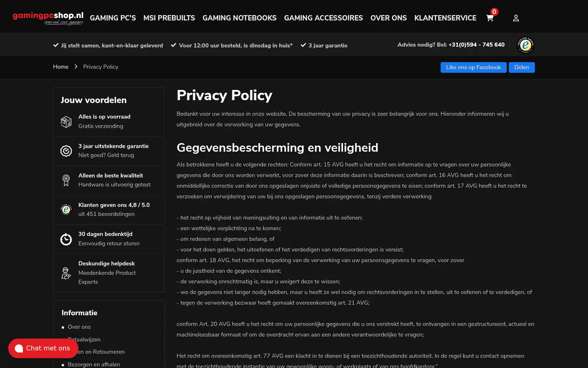Screen dimensions: 588x368
Task: Click Eenvoudig retour sturen text
Action: pos(109,243)
